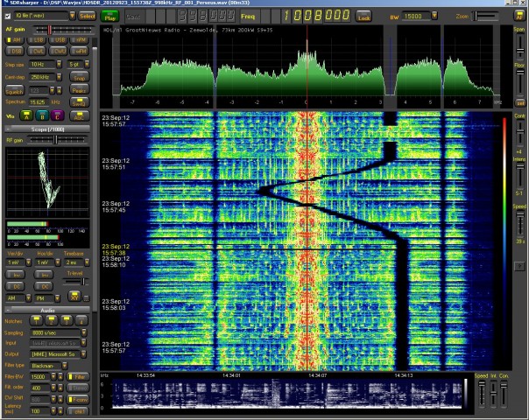Toggle the AF button at top right
Viewport: 529px width, 420px height.
[519, 16]
